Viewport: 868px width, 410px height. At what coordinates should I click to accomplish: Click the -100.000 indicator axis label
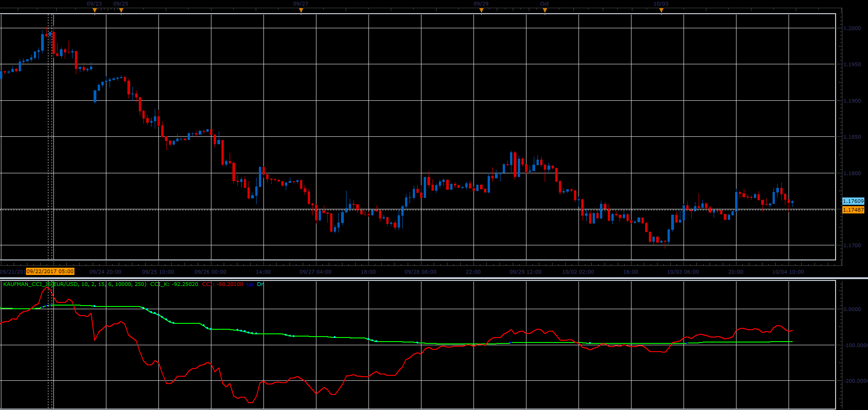pos(854,345)
